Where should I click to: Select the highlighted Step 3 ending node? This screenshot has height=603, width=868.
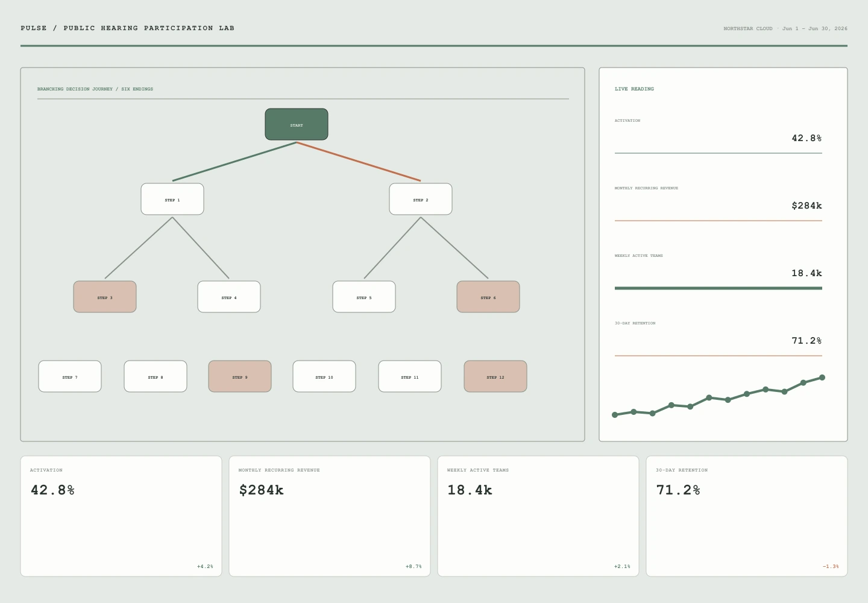pyautogui.click(x=105, y=297)
